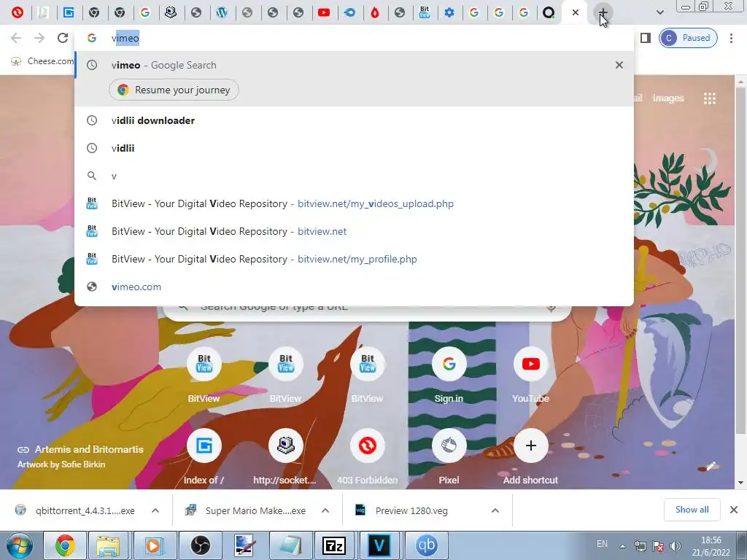
Task: Open the Images link on Google page
Action: click(668, 98)
